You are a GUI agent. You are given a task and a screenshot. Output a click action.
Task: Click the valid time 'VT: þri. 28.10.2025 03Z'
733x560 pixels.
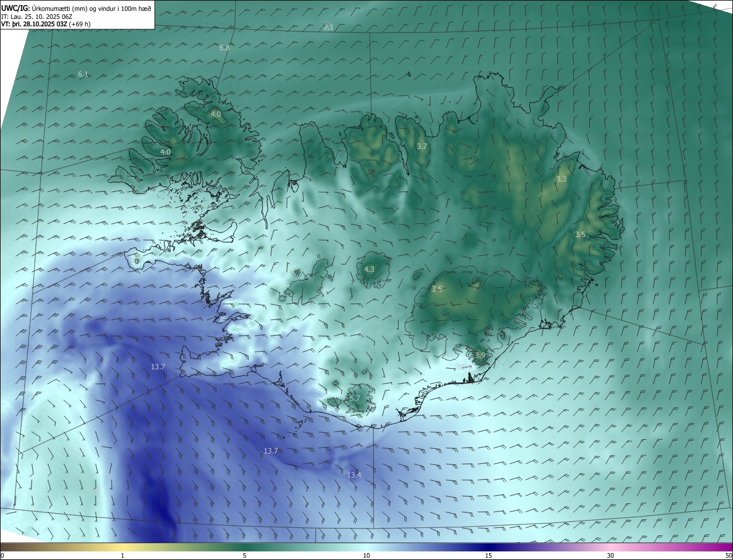pos(34,24)
